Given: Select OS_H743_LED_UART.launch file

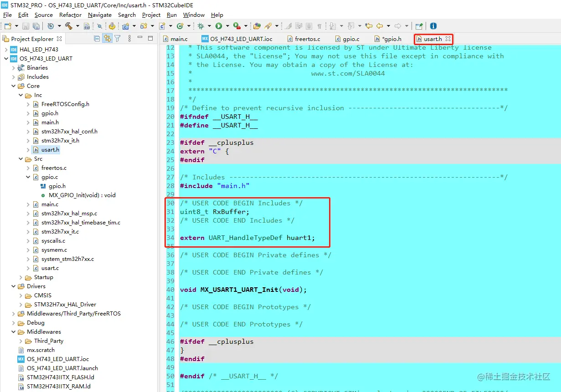Looking at the screenshot, I should [62, 368].
